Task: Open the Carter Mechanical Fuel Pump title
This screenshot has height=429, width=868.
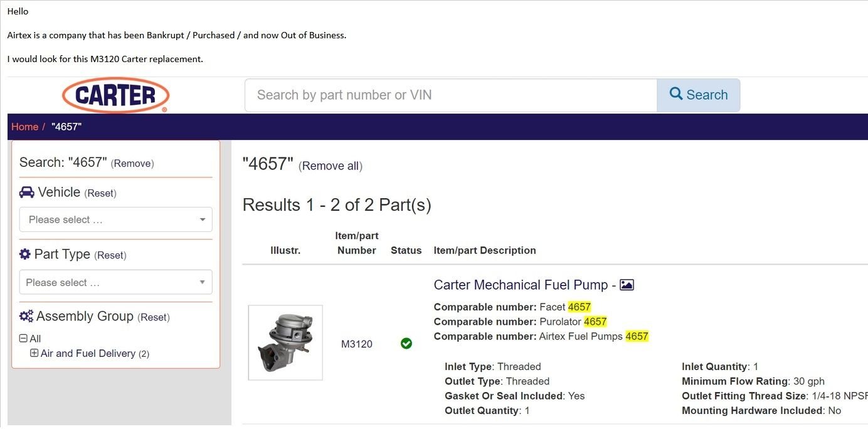Action: point(521,285)
